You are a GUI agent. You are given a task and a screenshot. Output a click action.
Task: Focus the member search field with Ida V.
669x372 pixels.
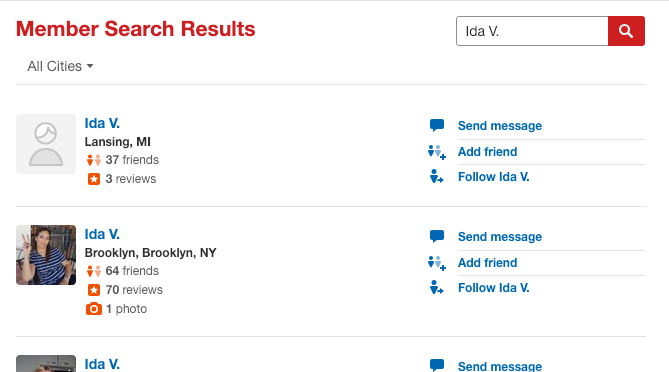[x=532, y=31]
